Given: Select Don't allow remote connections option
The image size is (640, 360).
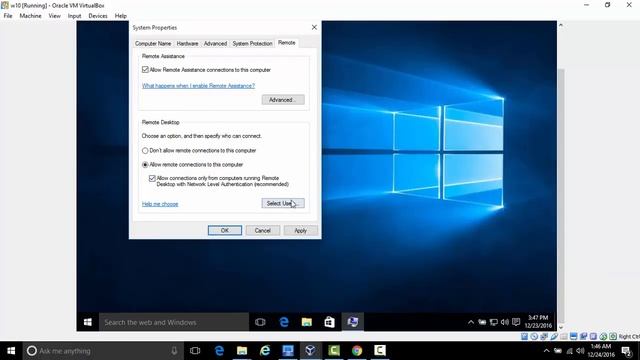Looking at the screenshot, I should [145, 151].
